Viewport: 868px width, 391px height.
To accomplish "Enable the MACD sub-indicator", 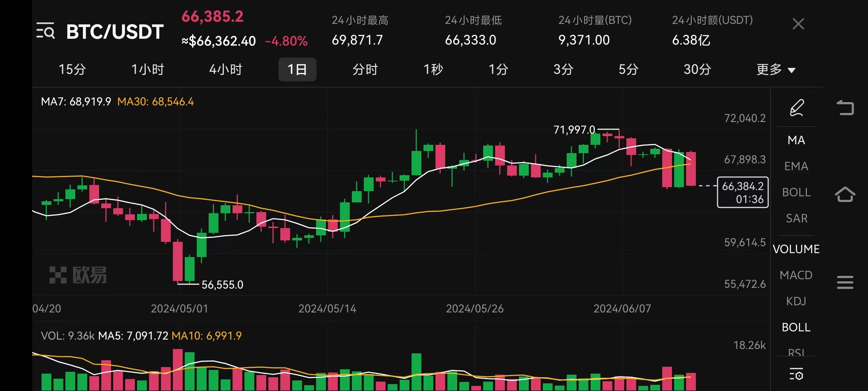I will [796, 275].
